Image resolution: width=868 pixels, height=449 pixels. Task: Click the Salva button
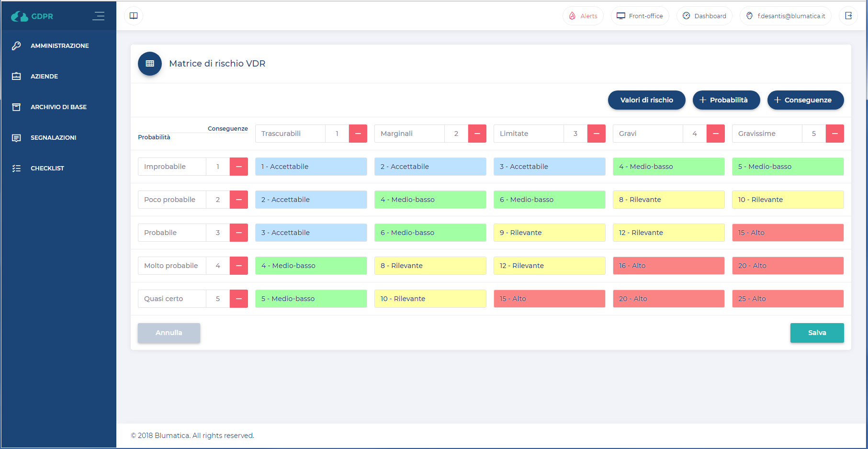(817, 333)
